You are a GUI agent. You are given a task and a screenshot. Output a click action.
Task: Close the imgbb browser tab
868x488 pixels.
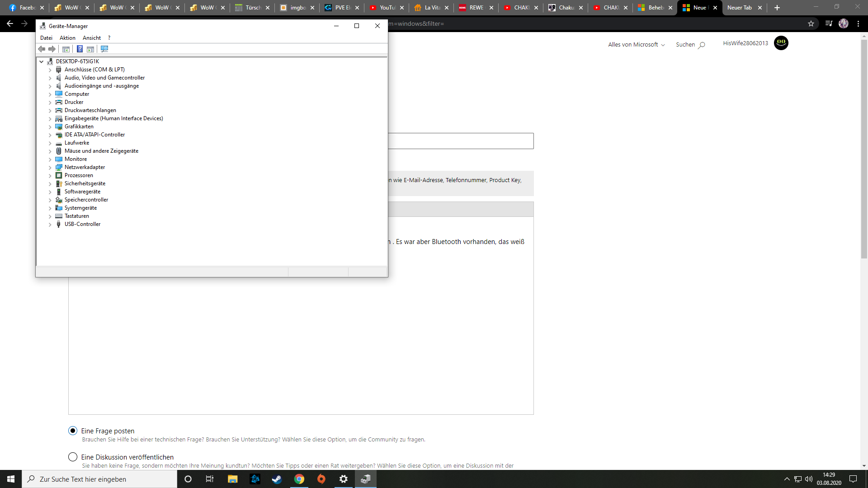tap(312, 8)
